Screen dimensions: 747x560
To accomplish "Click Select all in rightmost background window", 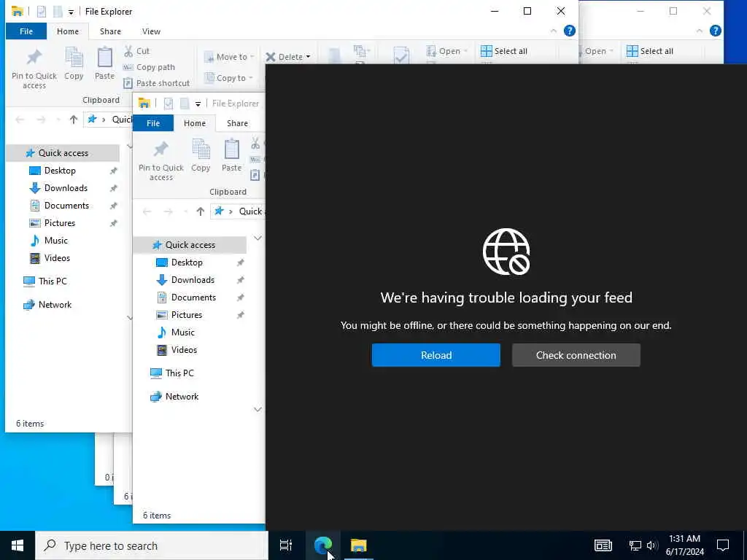I will pos(650,51).
